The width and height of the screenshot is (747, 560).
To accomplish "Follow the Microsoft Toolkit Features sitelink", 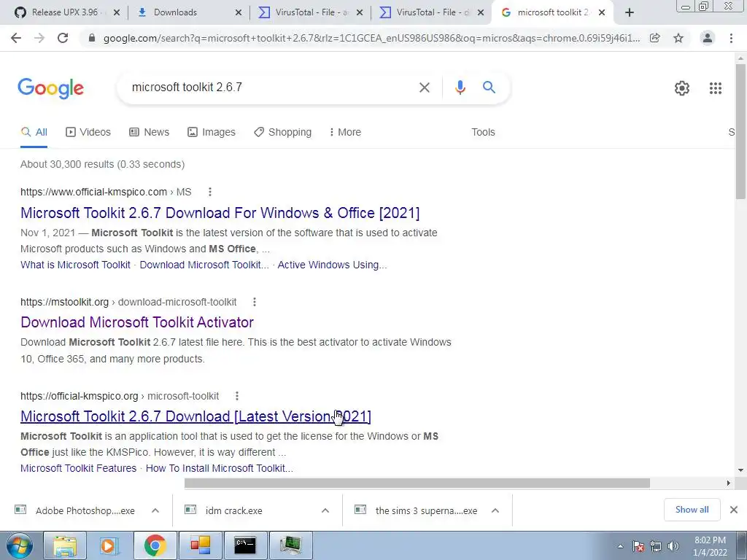I will pyautogui.click(x=79, y=469).
